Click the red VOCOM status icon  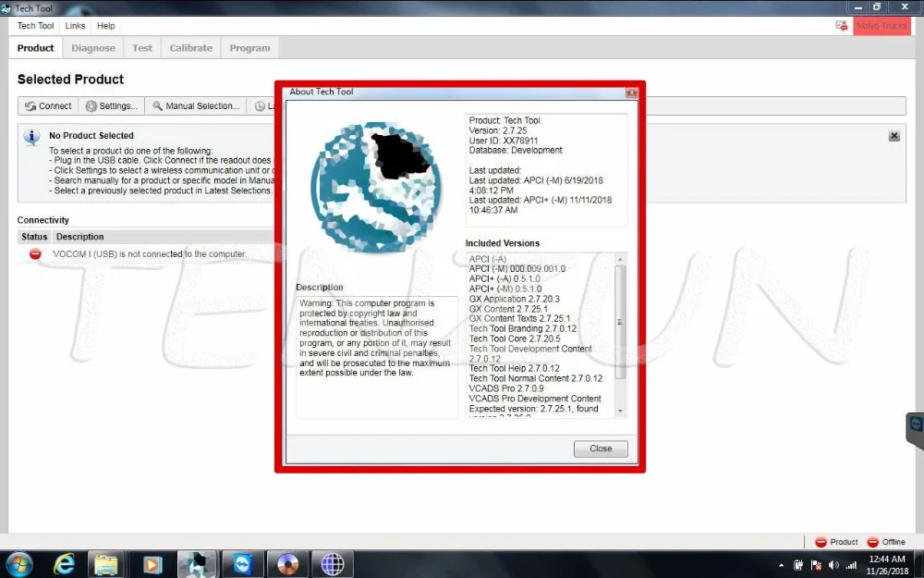click(35, 253)
